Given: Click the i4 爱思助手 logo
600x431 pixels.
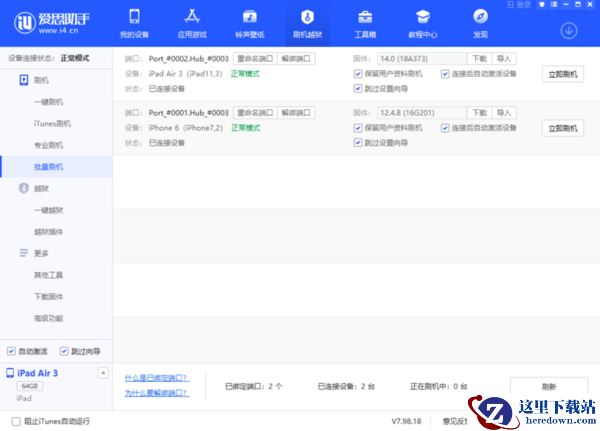Looking at the screenshot, I should click(x=52, y=22).
